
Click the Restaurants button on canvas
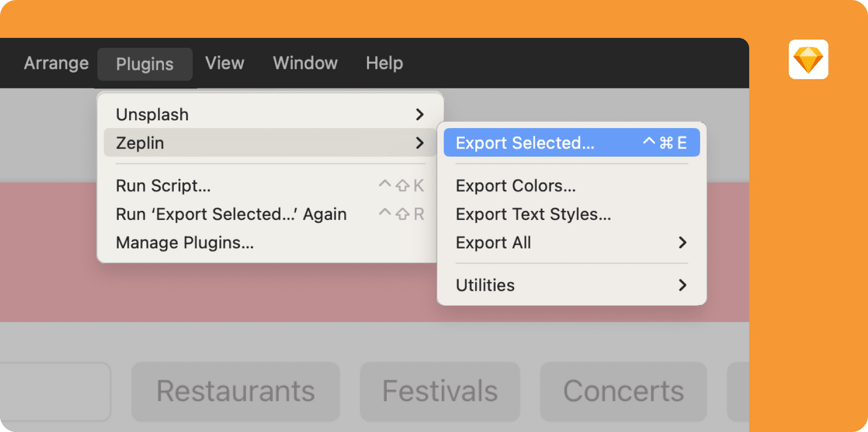coord(236,391)
